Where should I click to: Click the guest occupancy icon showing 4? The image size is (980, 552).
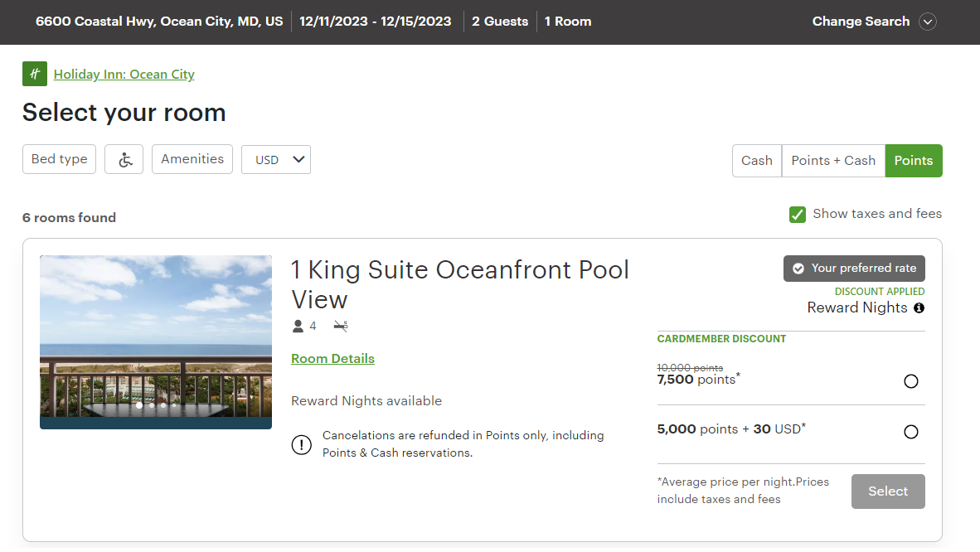pos(298,326)
